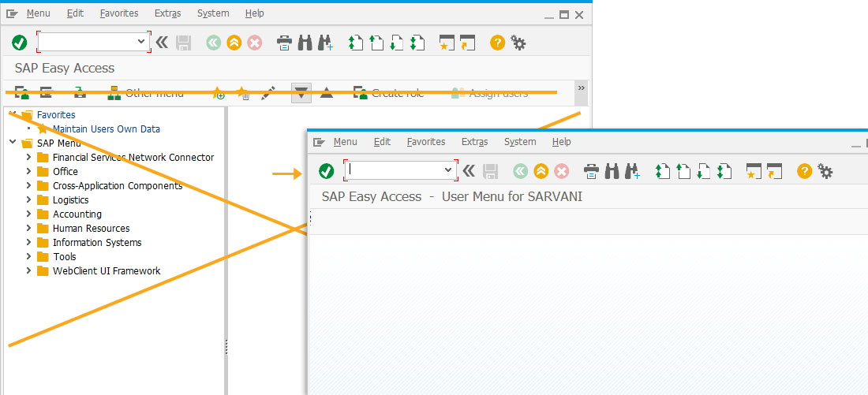The image size is (868, 395).
Task: Open Help menu in back SAP window
Action: click(255, 13)
